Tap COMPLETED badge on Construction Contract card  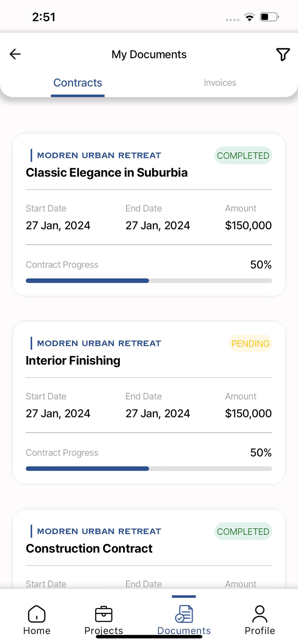coord(243,532)
